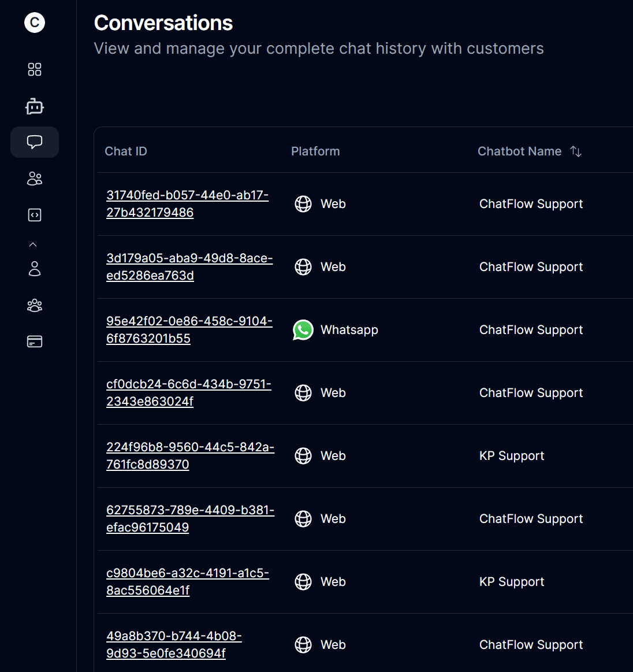
Task: Open the profile person icon
Action: point(35,269)
